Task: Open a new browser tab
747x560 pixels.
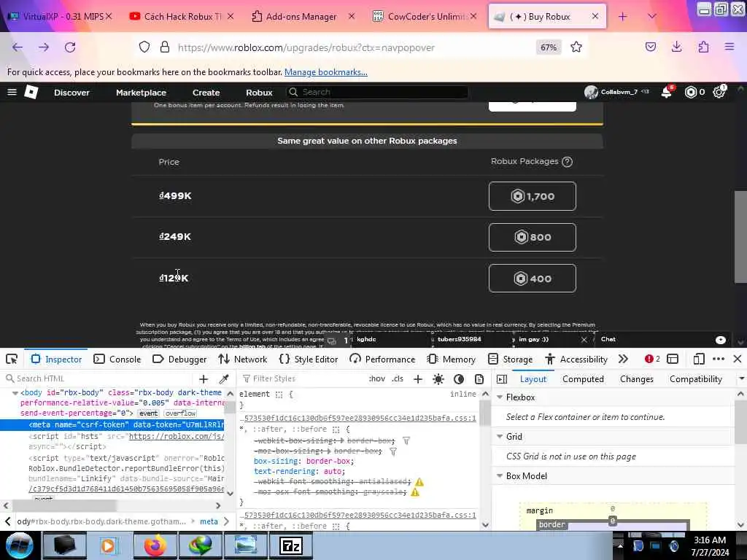Action: click(x=623, y=17)
